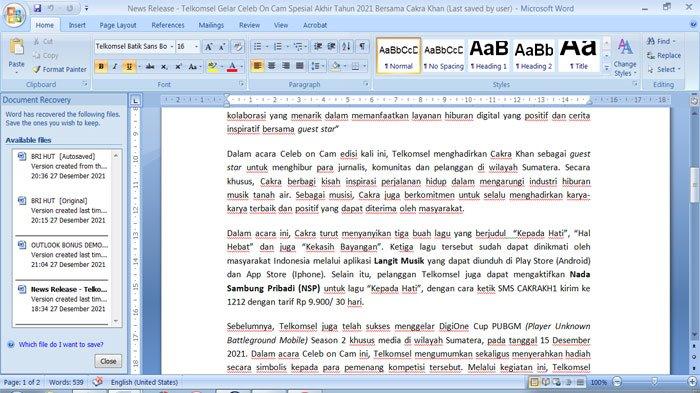Click Find in Editing group
This screenshot has height=393, width=700.
pos(660,41)
